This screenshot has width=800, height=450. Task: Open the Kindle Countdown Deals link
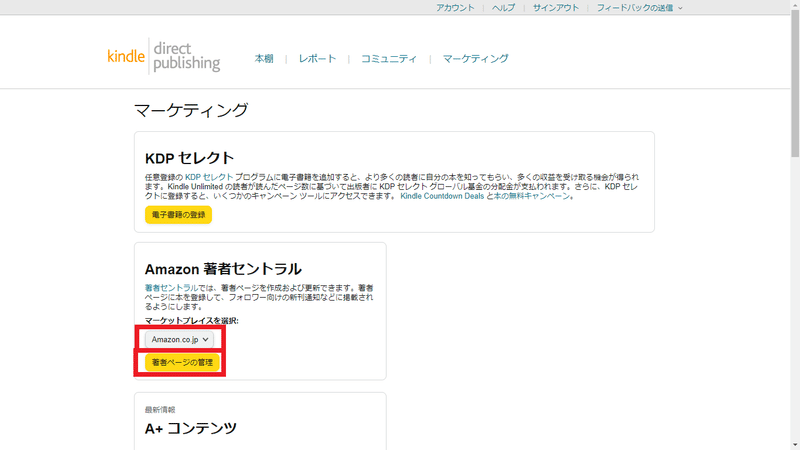tap(442, 196)
